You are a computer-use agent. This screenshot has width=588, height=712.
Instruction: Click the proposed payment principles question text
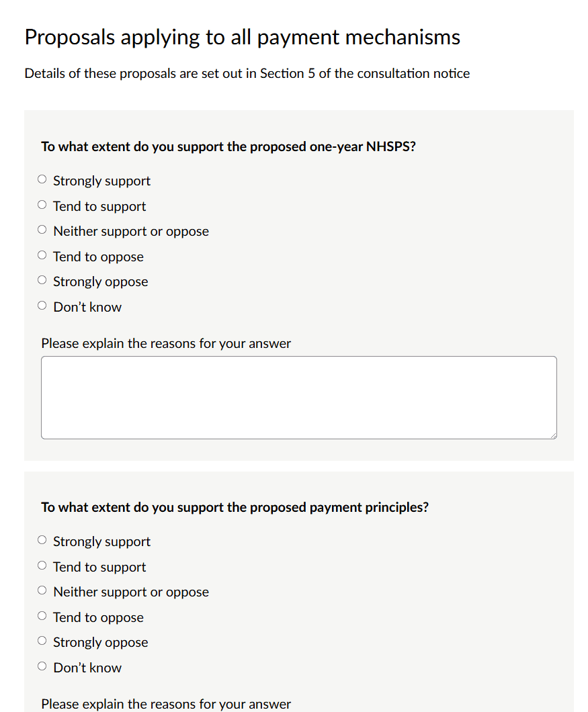[235, 507]
